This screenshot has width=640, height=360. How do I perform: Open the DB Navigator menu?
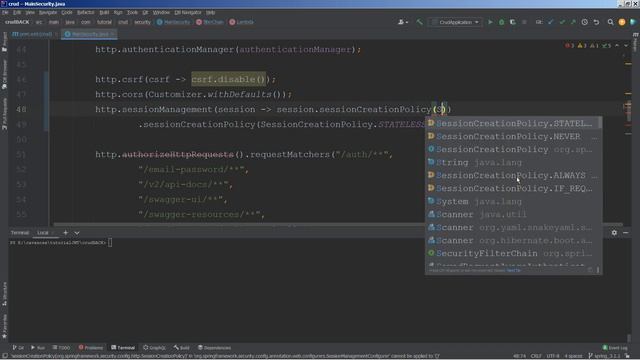coord(188,13)
